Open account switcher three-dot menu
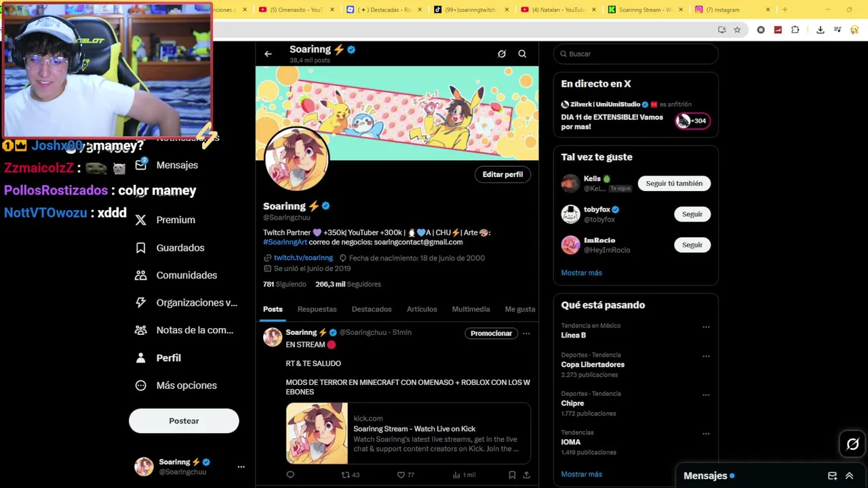Viewport: 868px width, 488px height. pos(241,467)
